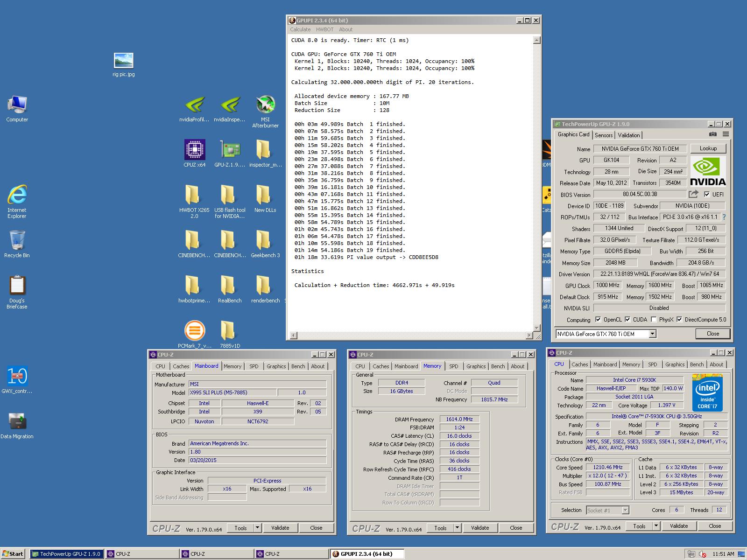Open the rig pic.jpg desktop image
This screenshot has width=747, height=560.
(123, 64)
